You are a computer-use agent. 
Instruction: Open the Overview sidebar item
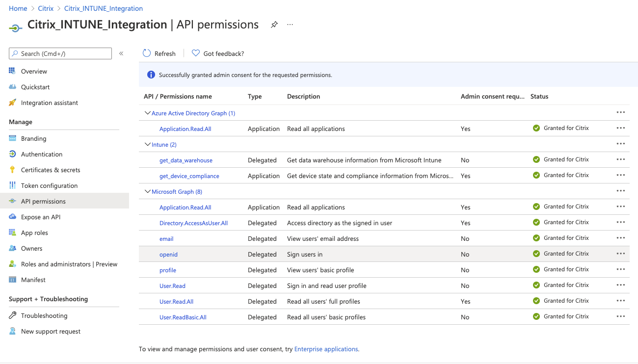tap(34, 71)
